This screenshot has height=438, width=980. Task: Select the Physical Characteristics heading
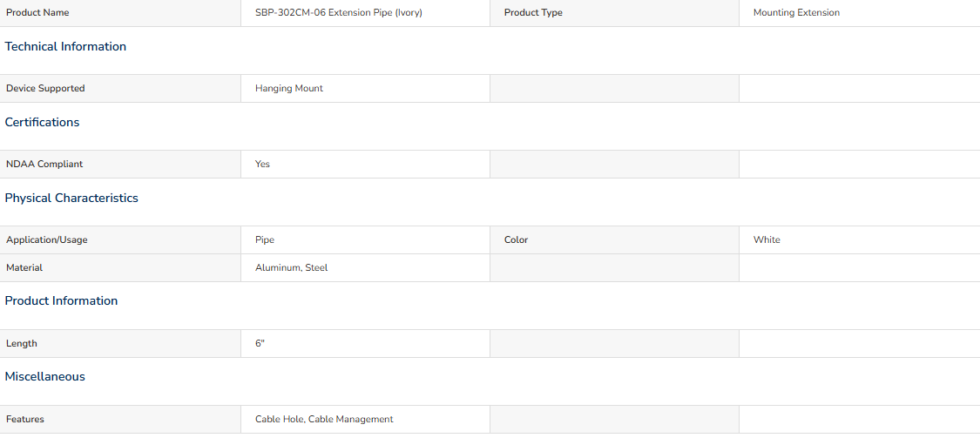point(71,198)
